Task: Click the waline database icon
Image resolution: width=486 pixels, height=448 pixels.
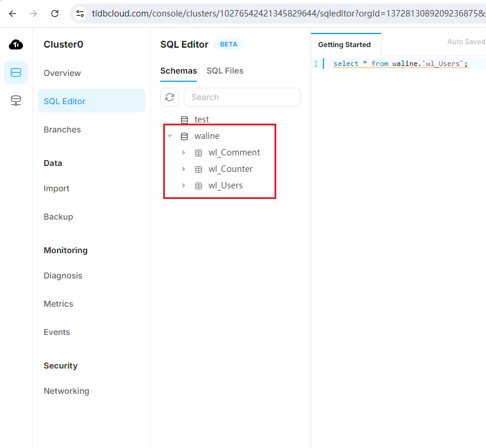Action: click(184, 137)
